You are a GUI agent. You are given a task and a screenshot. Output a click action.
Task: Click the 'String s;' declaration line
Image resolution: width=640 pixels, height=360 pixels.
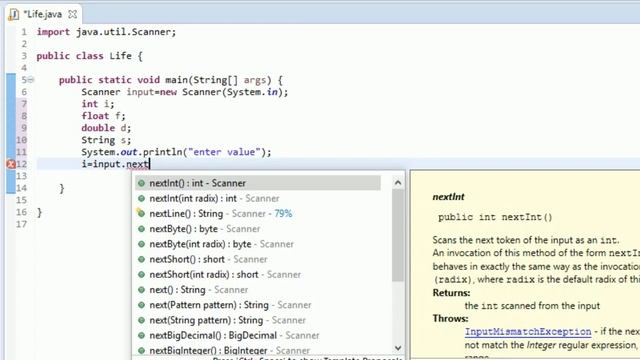pyautogui.click(x=106, y=140)
